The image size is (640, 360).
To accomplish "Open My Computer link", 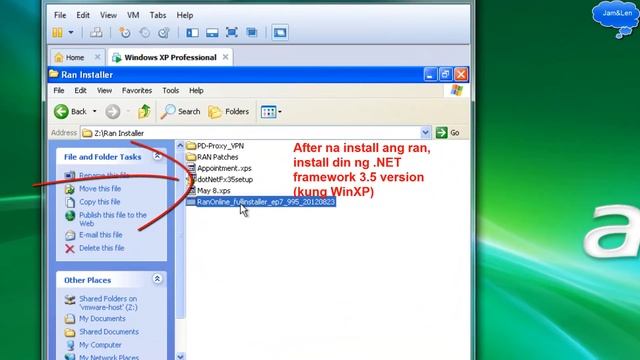I will click(x=100, y=345).
